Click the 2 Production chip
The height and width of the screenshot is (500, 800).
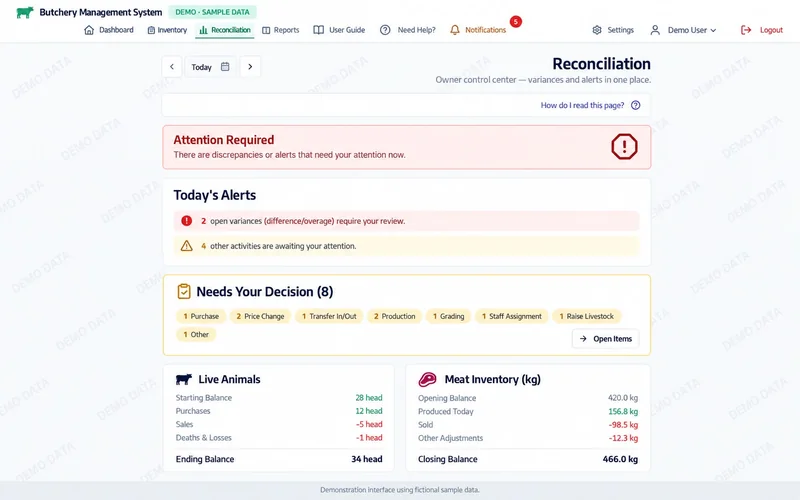(x=394, y=316)
